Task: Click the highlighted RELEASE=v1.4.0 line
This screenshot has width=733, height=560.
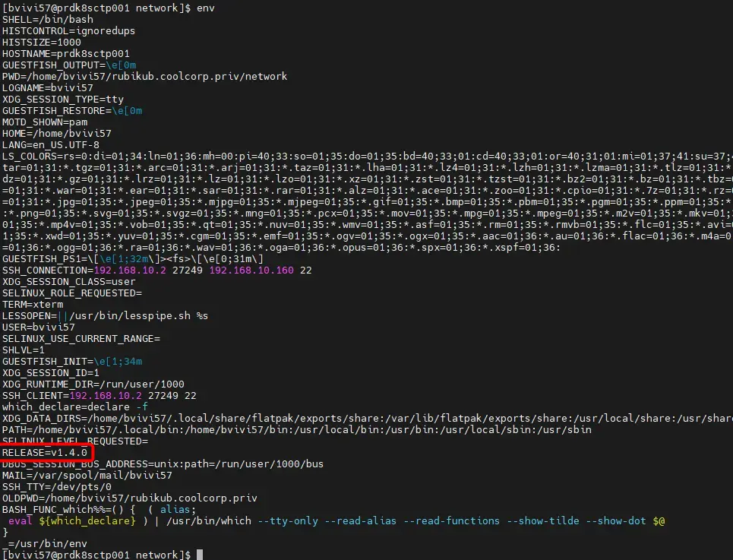Action: point(45,452)
